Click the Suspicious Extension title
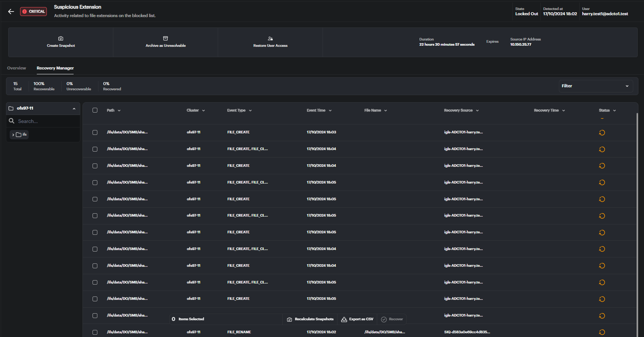Screen dimensions: 644x337 click(78, 7)
